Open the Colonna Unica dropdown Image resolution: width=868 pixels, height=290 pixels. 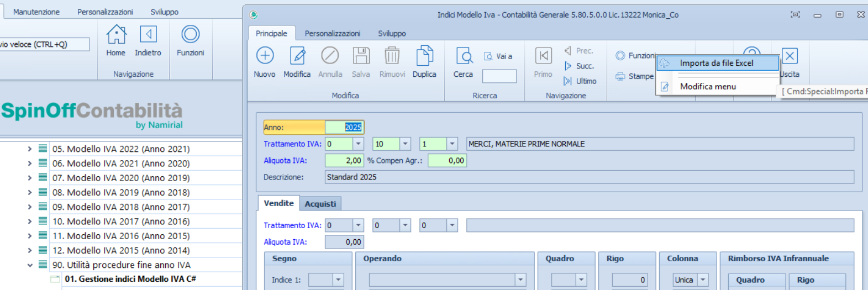pyautogui.click(x=703, y=280)
